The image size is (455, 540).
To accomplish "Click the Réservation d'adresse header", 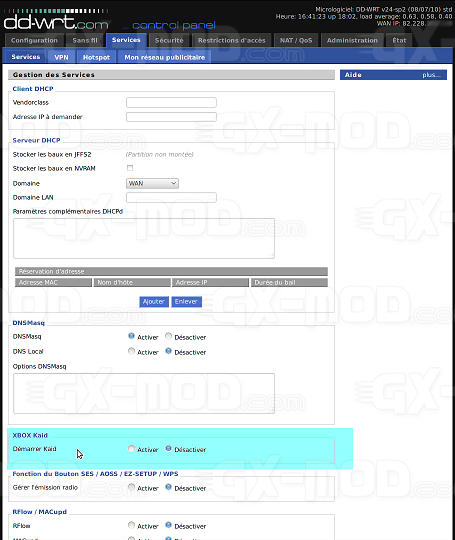I will point(171,271).
